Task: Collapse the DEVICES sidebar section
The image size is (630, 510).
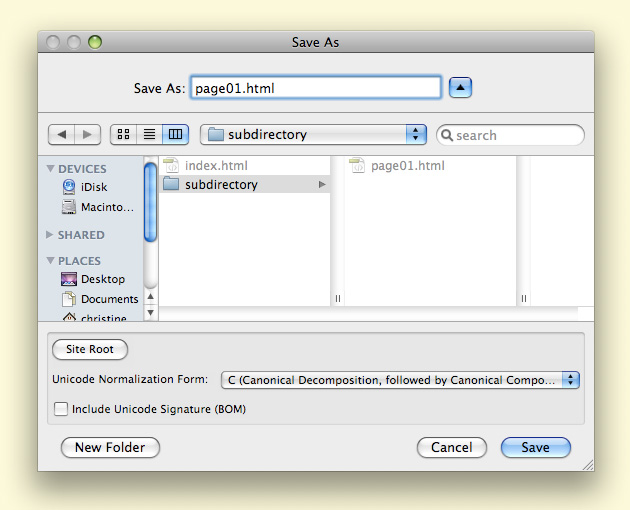Action: pos(51,169)
